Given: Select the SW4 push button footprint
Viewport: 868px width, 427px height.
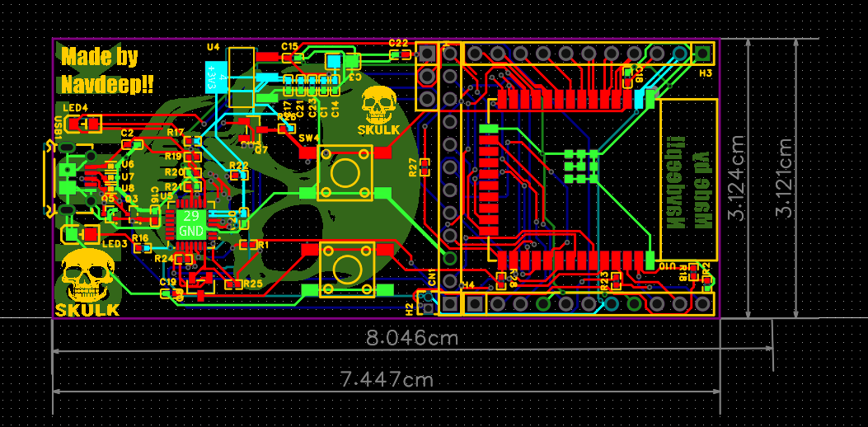Looking at the screenshot, I should point(345,172).
